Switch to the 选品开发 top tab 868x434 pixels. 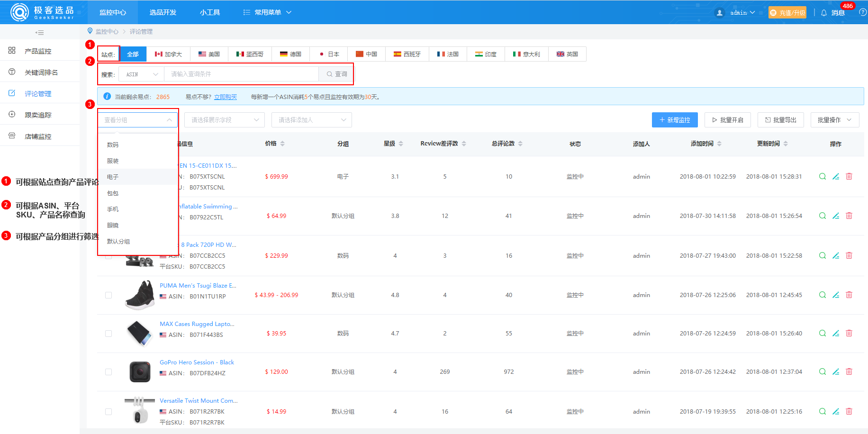(x=163, y=12)
